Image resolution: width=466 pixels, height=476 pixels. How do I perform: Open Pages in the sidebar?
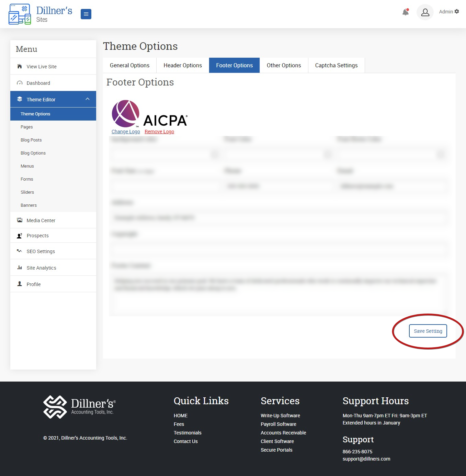pos(53,127)
